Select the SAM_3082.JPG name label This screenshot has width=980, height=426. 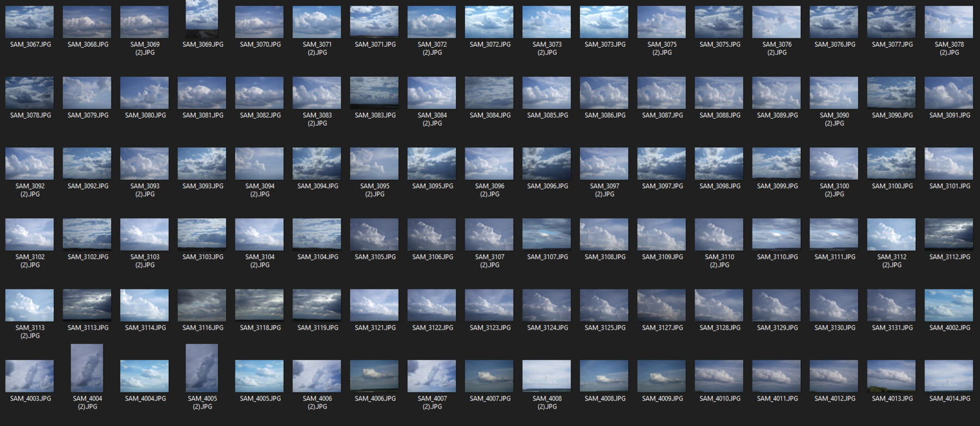[x=260, y=115]
